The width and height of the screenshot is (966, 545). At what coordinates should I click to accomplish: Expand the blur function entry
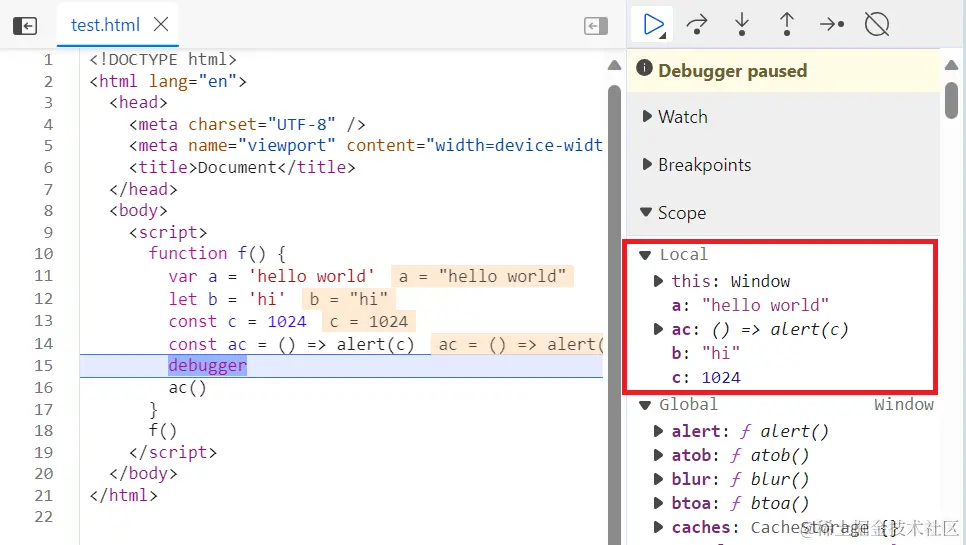(658, 478)
